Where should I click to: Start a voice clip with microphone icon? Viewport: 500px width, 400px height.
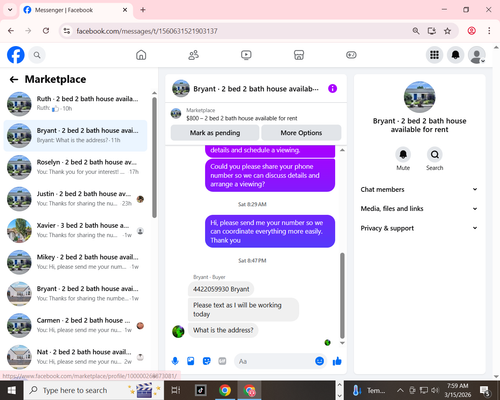pos(175,361)
